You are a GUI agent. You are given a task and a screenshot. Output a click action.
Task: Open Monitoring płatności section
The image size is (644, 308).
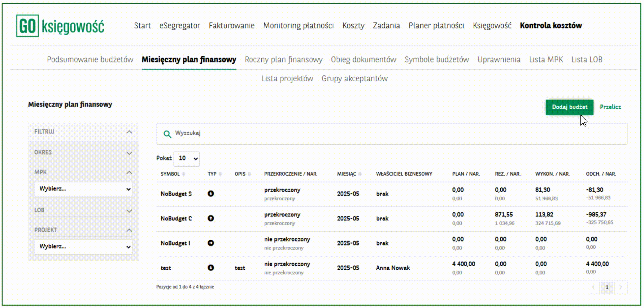pos(298,26)
